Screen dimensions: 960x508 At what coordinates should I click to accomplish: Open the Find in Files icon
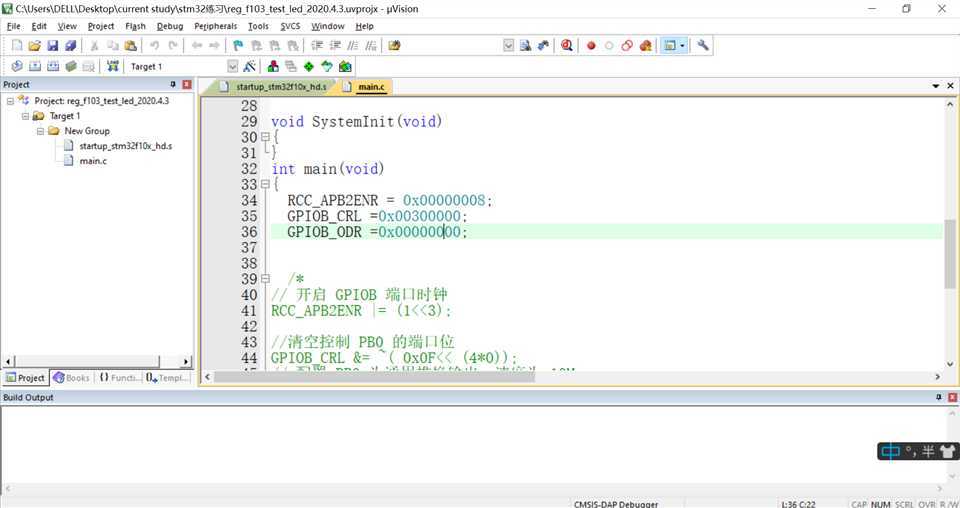coord(525,45)
